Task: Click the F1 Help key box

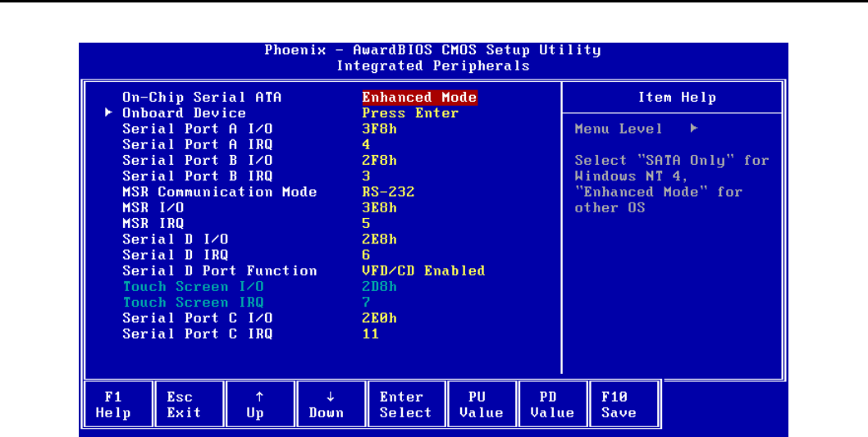Action: click(x=117, y=404)
